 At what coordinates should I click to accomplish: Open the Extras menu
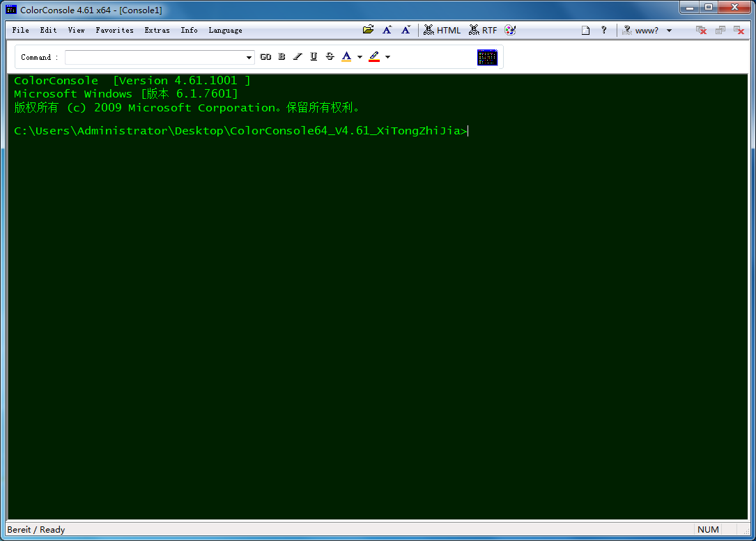click(x=157, y=31)
